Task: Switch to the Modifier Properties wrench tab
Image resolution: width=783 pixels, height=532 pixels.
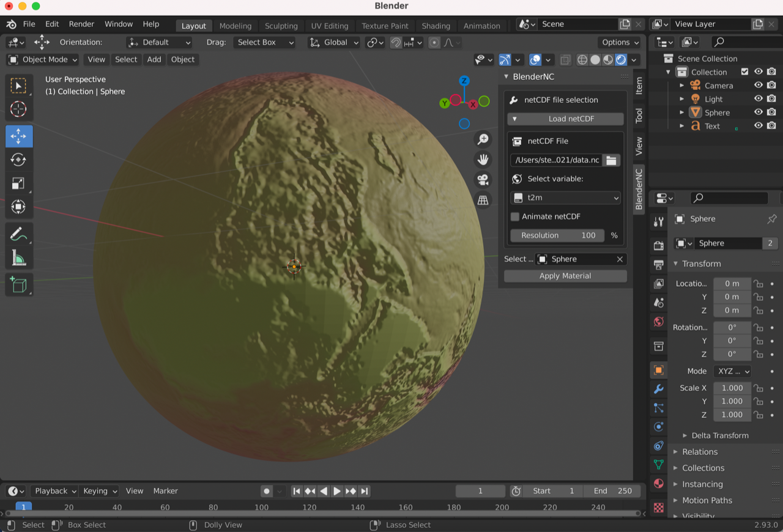Action: tap(658, 389)
